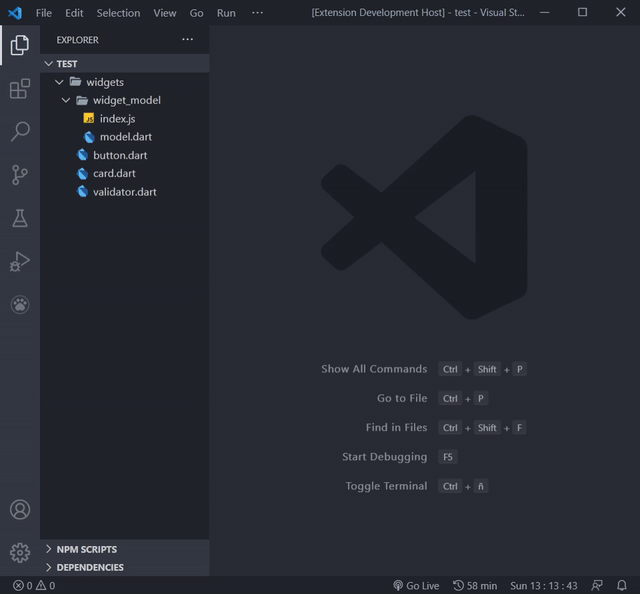The image size is (640, 594).
Task: Expand the DEPENDENCIES section
Action: [125, 567]
